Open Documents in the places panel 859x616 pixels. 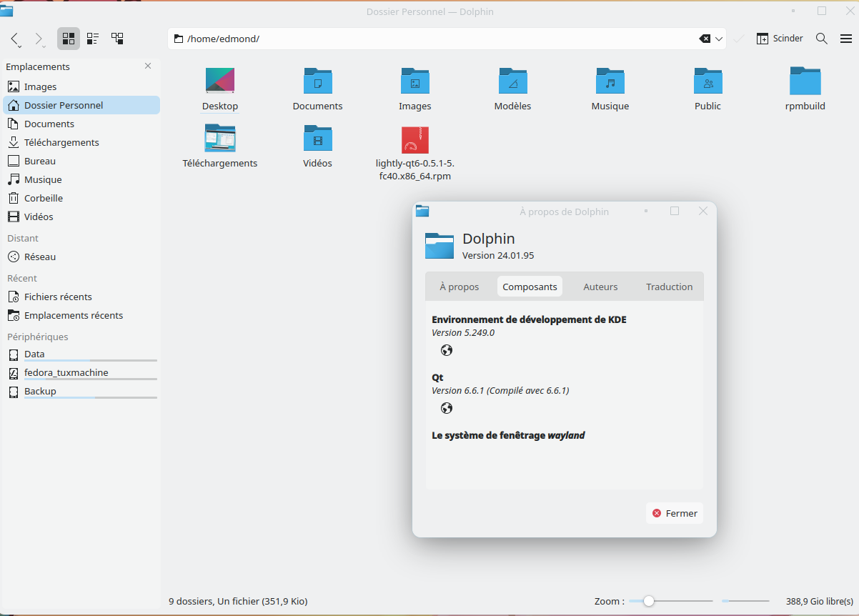point(81,124)
